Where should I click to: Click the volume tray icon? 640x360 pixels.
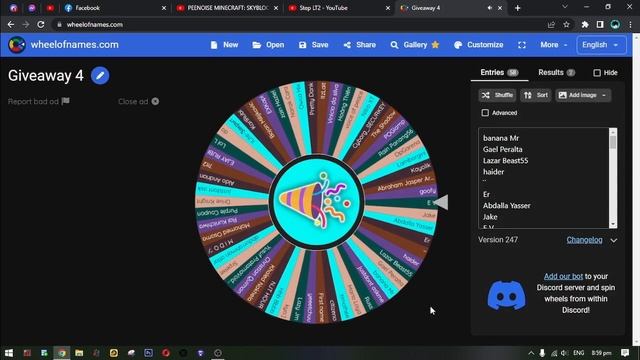pyautogui.click(x=564, y=353)
